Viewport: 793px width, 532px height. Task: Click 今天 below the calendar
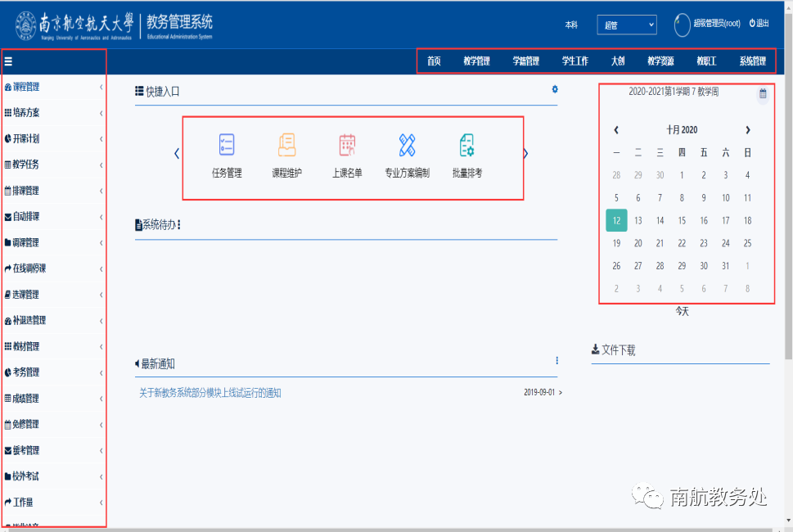point(682,312)
